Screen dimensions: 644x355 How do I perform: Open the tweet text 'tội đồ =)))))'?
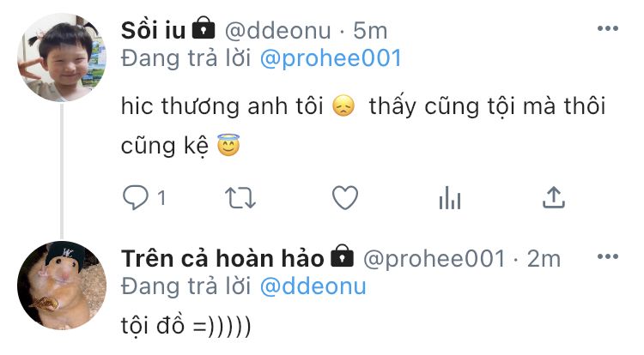[x=185, y=326]
